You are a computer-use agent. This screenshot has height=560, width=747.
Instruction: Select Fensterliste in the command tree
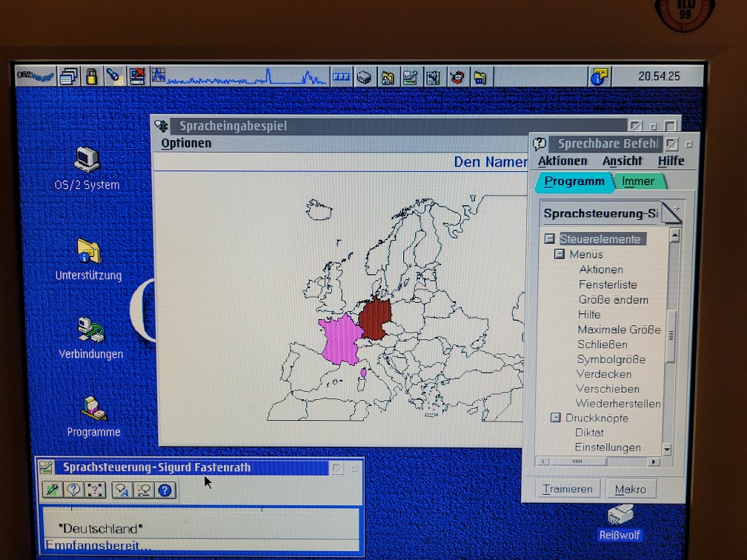(x=608, y=284)
